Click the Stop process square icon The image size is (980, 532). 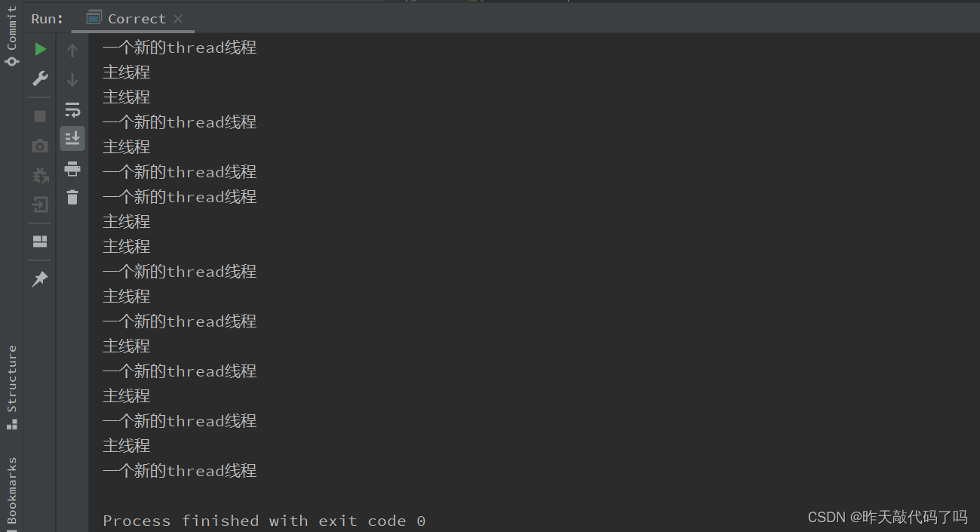[40, 116]
